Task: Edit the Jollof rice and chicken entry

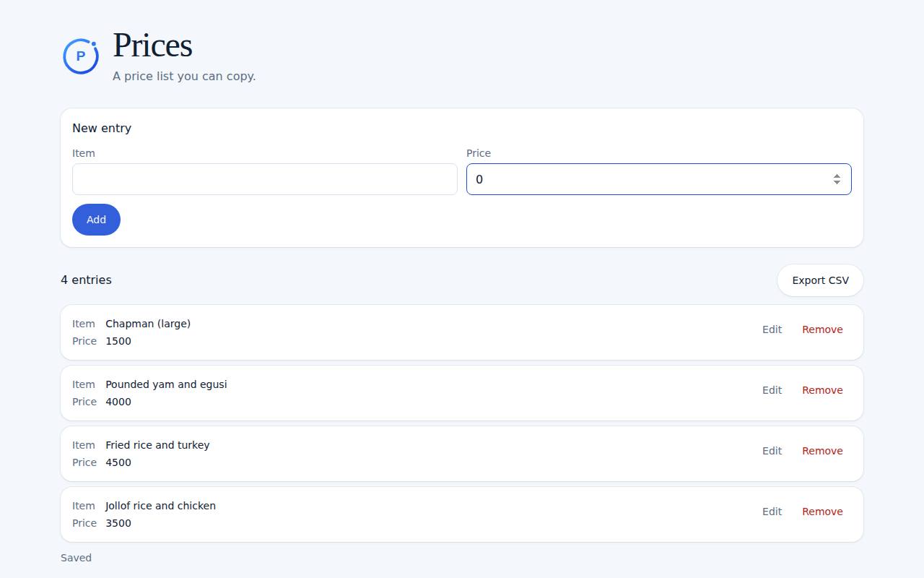Action: click(x=772, y=512)
